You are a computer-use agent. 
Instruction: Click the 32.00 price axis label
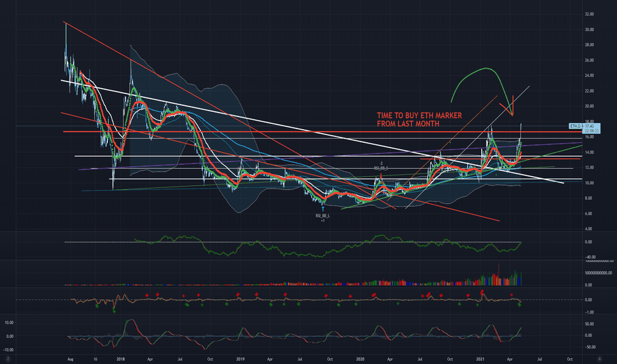(x=589, y=14)
